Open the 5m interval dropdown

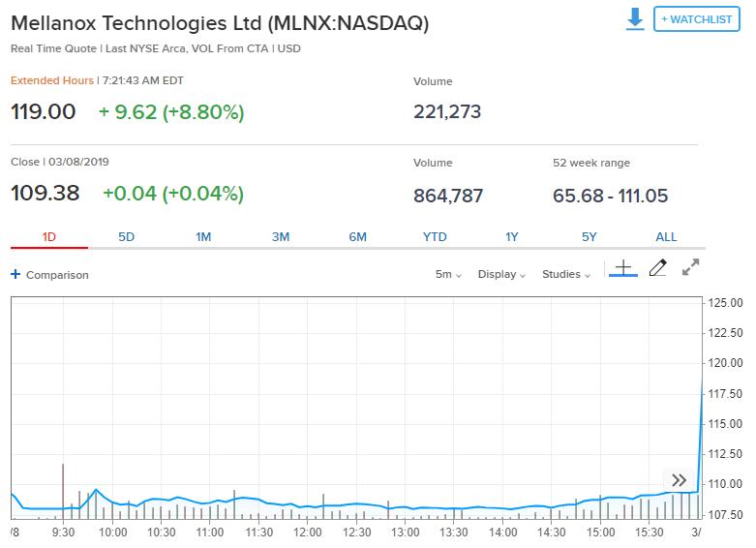[x=448, y=274]
